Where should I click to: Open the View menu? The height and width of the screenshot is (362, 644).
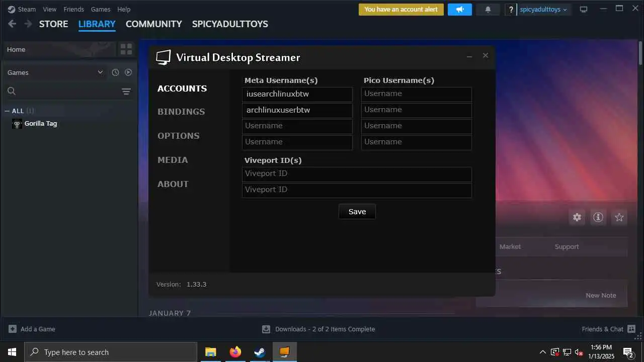click(50, 9)
